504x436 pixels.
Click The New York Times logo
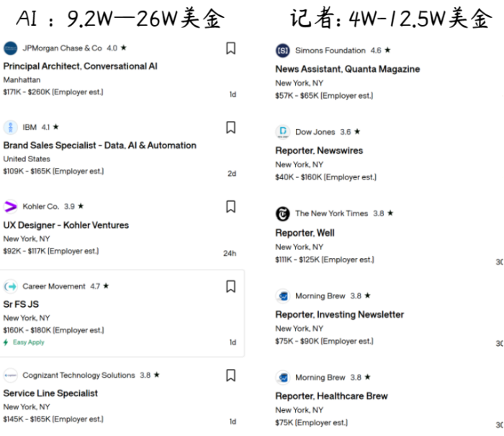(282, 213)
